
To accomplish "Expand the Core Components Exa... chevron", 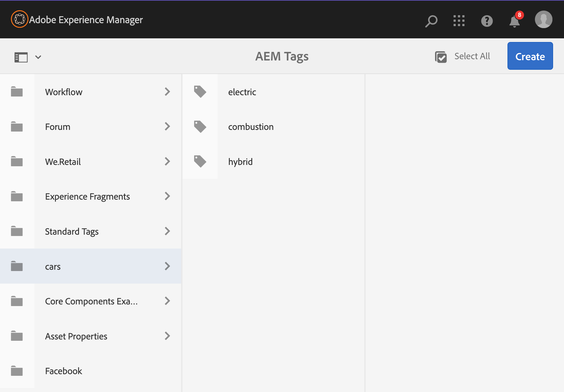I will 167,301.
